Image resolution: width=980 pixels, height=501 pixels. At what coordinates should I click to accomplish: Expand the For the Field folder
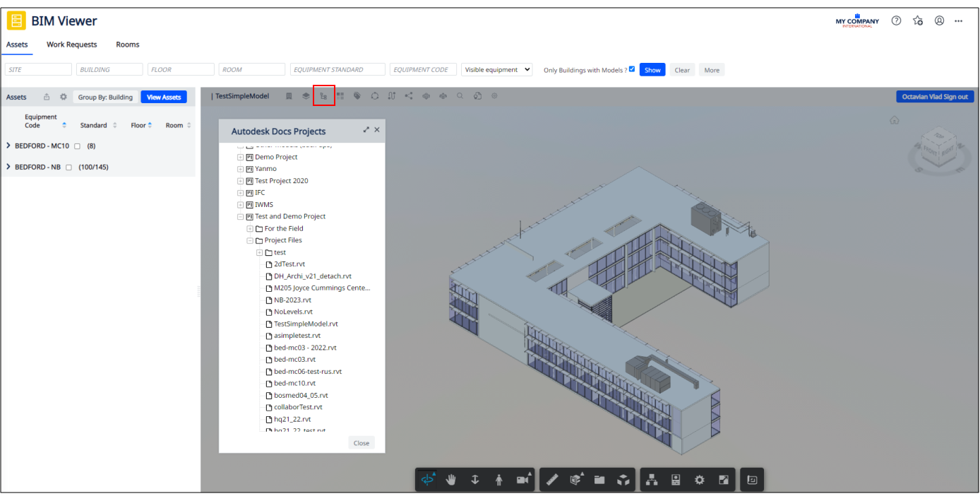point(250,228)
